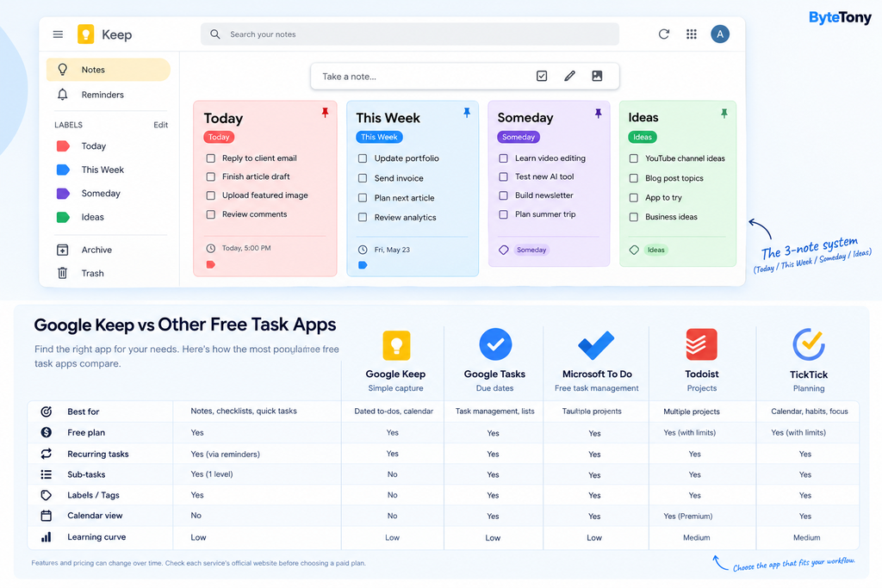882x588 pixels.
Task: Click the Someday chip at note bottom
Action: point(531,250)
